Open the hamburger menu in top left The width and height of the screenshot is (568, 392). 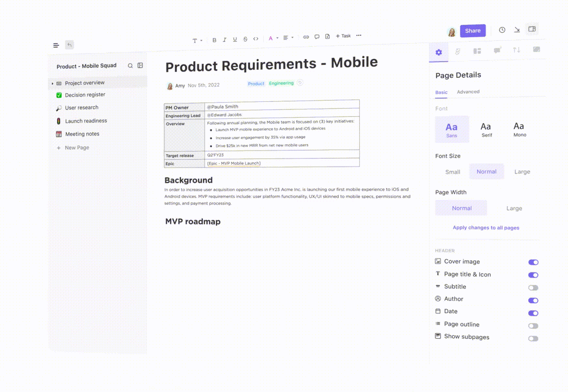[x=56, y=45]
